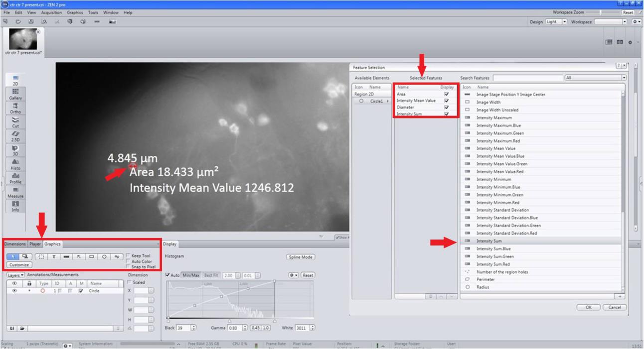Screen dimensions: 644x349
Task: Open the Info view
Action: coord(15,206)
